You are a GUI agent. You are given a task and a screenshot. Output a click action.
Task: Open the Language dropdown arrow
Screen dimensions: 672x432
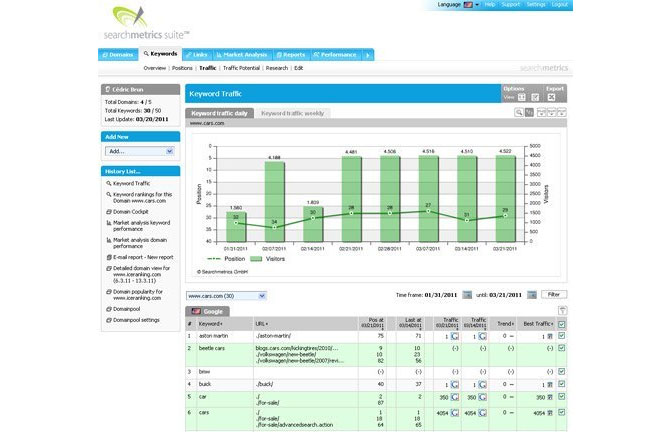coord(477,5)
